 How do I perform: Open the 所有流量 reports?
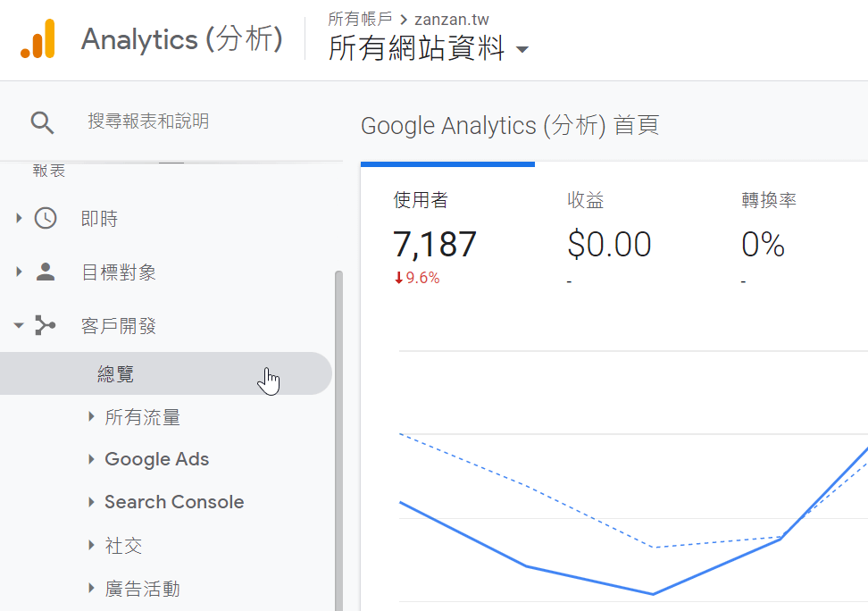[x=142, y=417]
